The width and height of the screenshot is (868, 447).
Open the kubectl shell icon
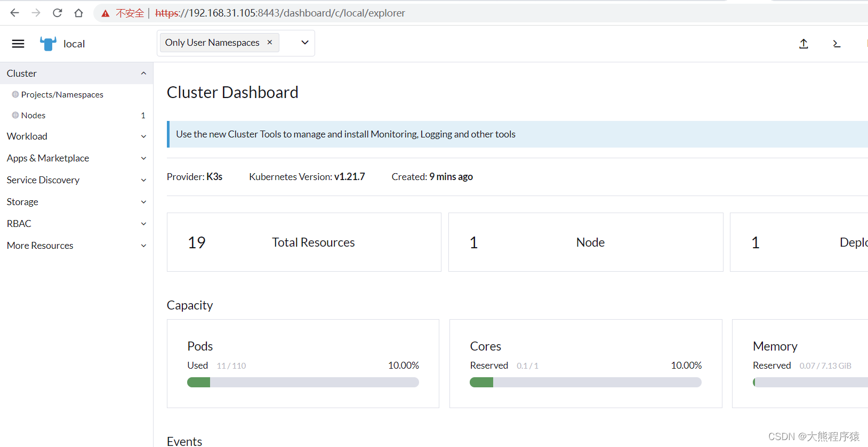[837, 44]
